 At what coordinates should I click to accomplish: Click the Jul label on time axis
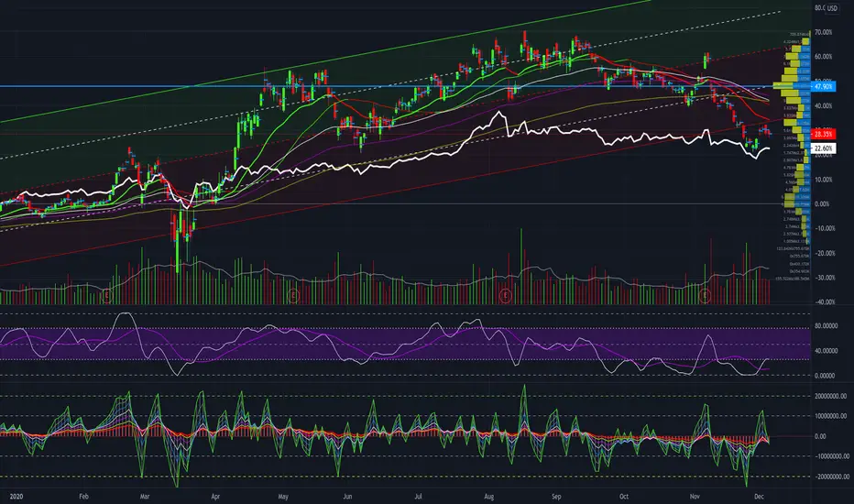click(x=418, y=497)
